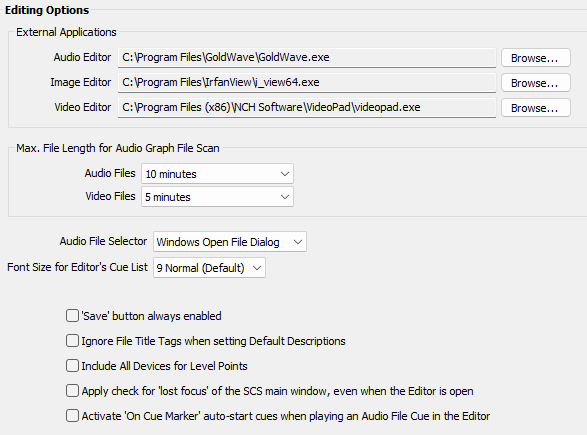
Task: Check Include All Devices for Level Points
Action: pos(72,366)
